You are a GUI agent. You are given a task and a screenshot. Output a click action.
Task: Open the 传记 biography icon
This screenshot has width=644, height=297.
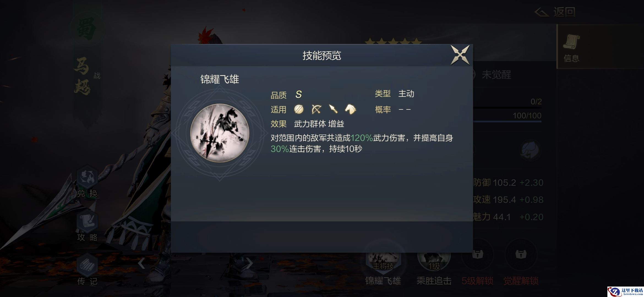pos(87,269)
